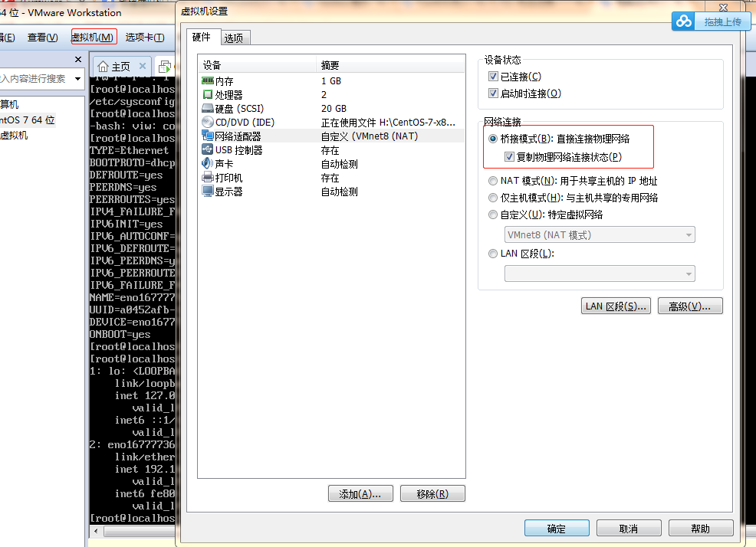Click the CD/DVD file path summary

coord(388,123)
